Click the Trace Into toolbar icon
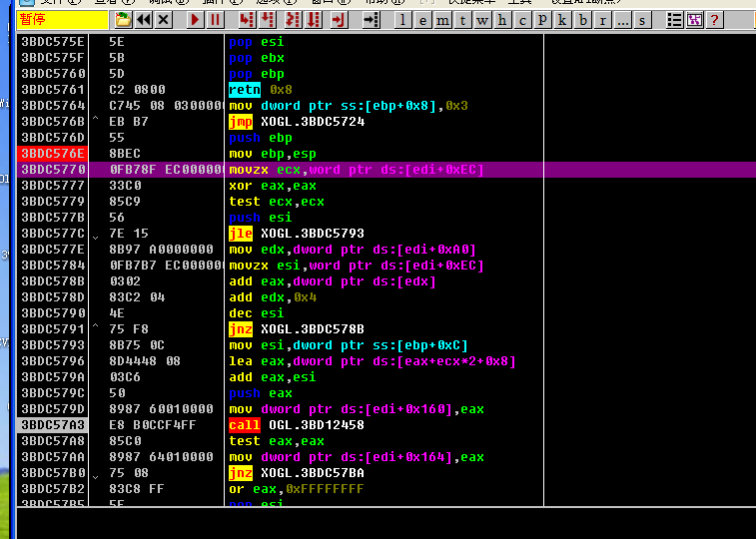This screenshot has width=756, height=539. [293, 20]
